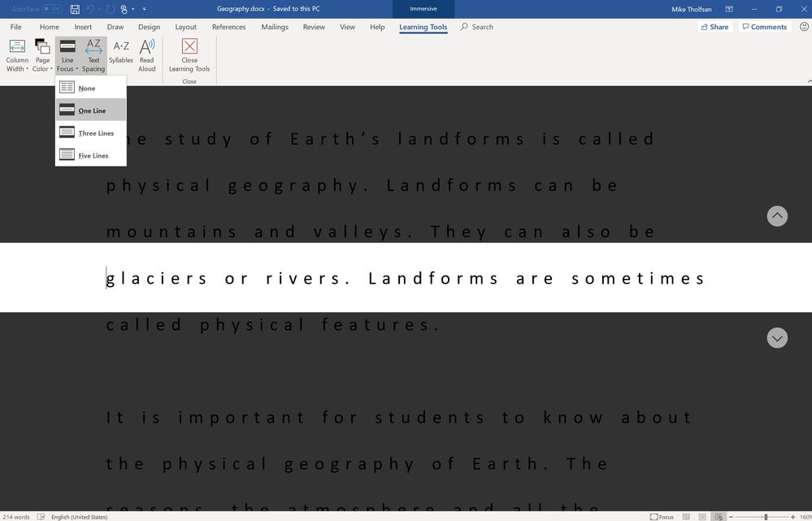Image resolution: width=812 pixels, height=521 pixels.
Task: Click the Redo icon
Action: pos(110,9)
